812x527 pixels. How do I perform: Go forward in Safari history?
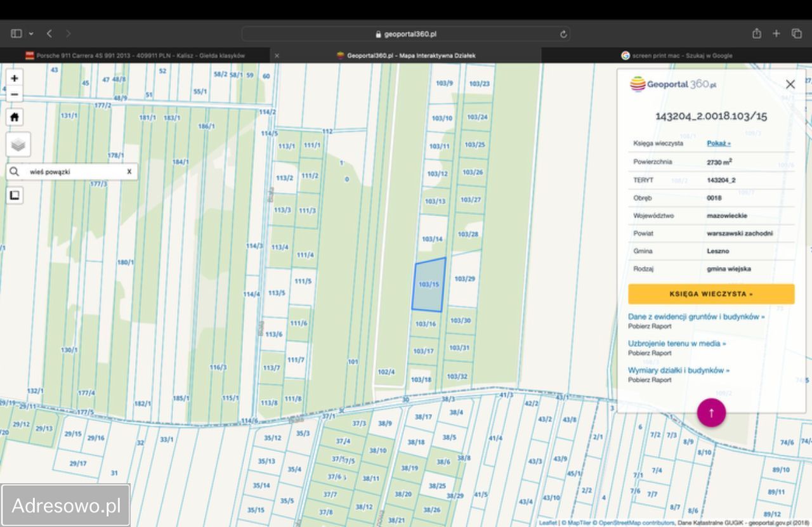tap(68, 34)
